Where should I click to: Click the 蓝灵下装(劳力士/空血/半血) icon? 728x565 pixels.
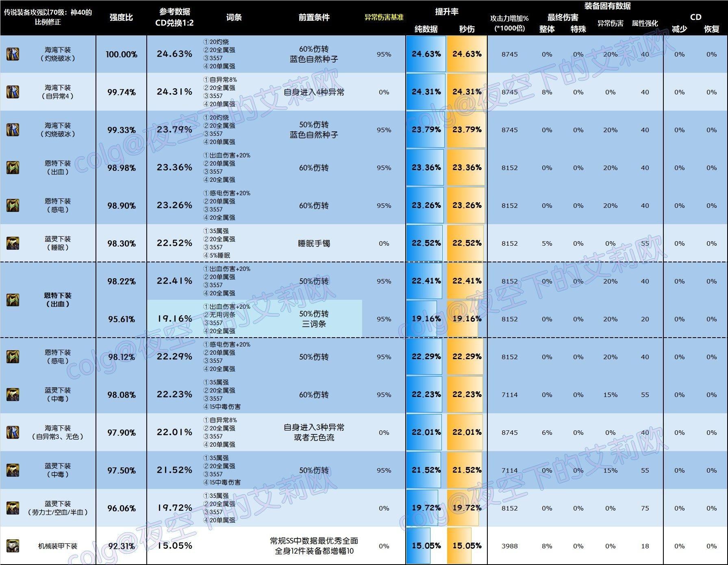point(13,508)
